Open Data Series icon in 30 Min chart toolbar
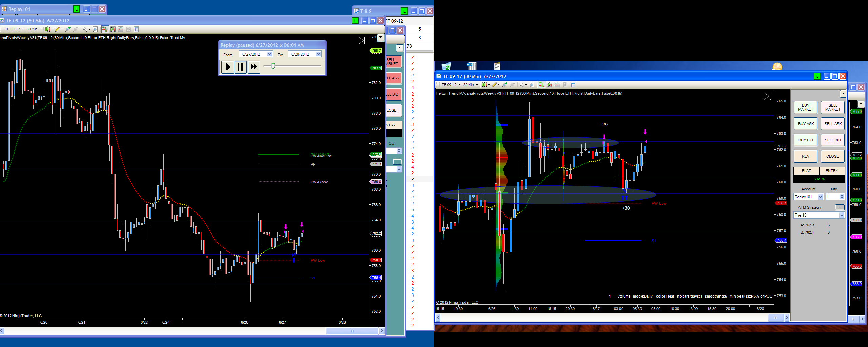Viewport: 868px width, 347px height. coord(550,85)
